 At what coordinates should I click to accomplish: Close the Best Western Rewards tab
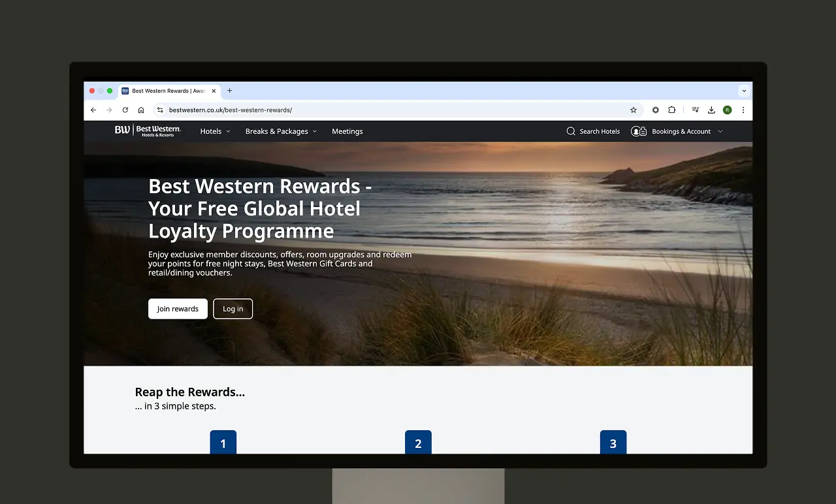(214, 91)
